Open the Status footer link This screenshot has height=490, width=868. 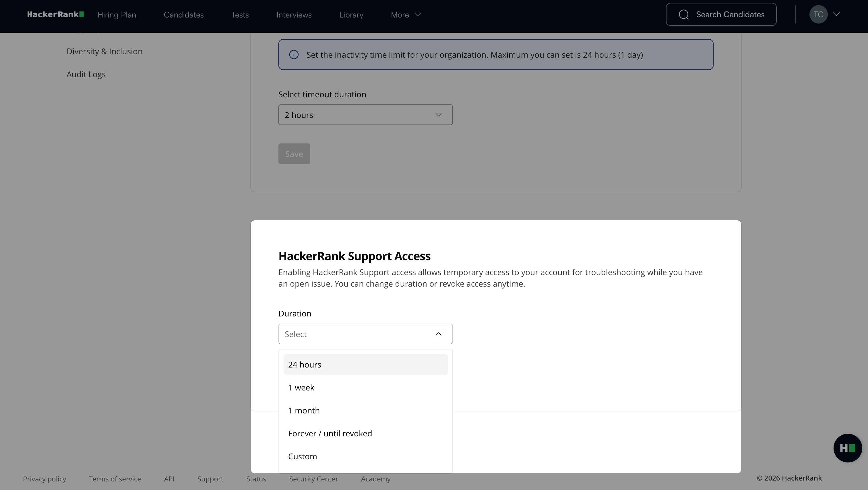[x=256, y=479]
